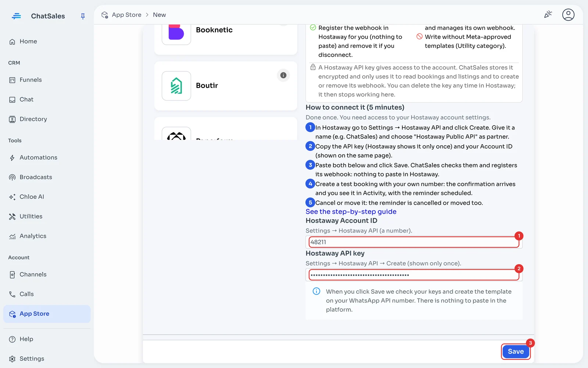Click the Hostaway API key label
Screen dimensions: 588x368
pos(335,254)
